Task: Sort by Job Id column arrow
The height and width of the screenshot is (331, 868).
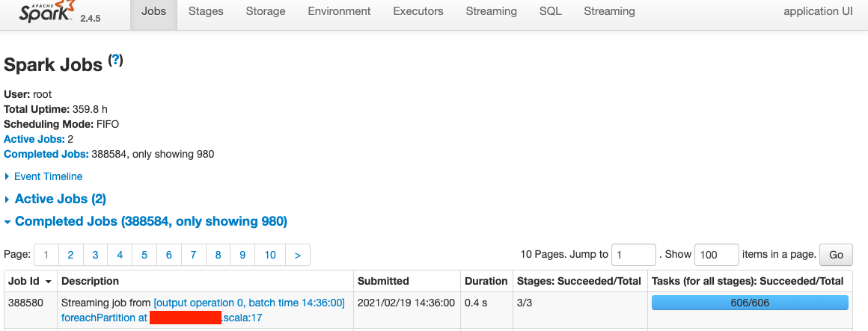Action: (x=49, y=282)
